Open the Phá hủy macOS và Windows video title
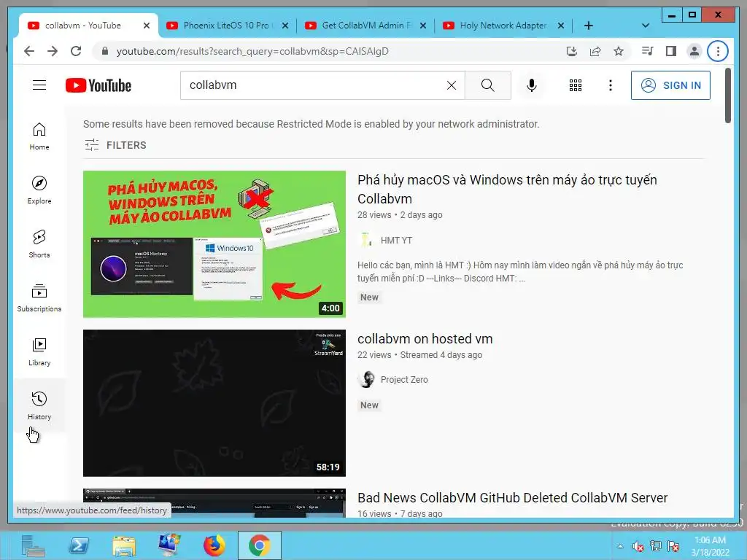Screen dimensions: 747x560 click(508, 189)
